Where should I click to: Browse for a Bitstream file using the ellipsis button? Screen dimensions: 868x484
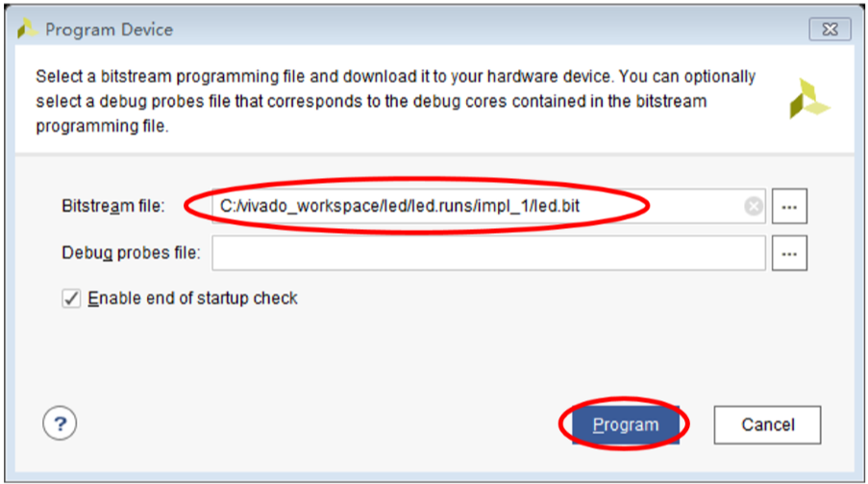tap(789, 206)
